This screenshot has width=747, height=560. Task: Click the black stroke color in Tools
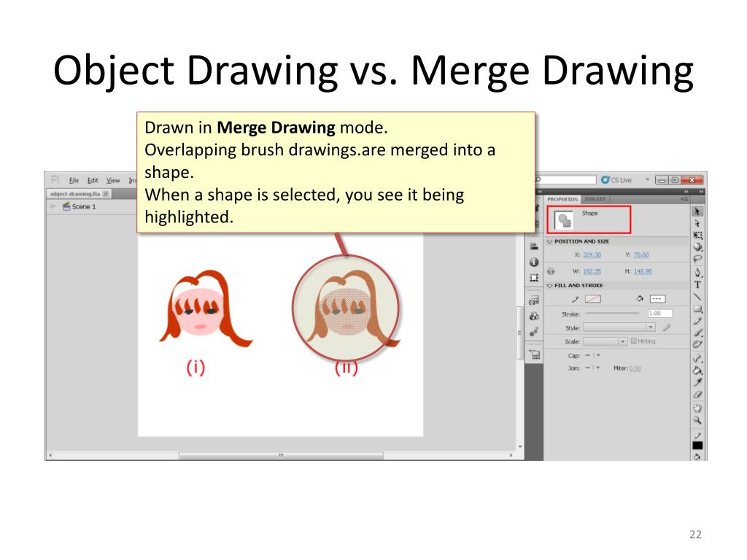tap(697, 446)
